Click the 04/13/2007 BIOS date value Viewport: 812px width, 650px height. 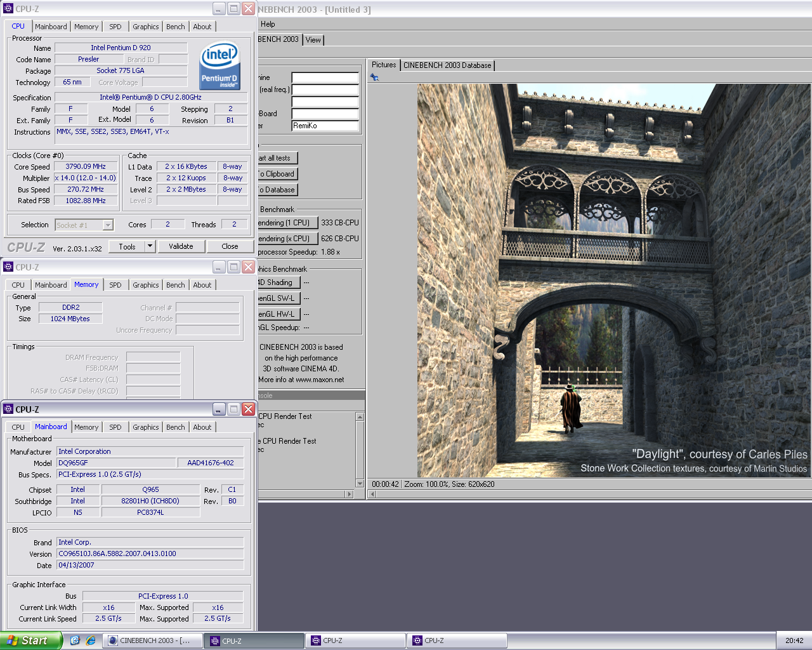(x=150, y=565)
